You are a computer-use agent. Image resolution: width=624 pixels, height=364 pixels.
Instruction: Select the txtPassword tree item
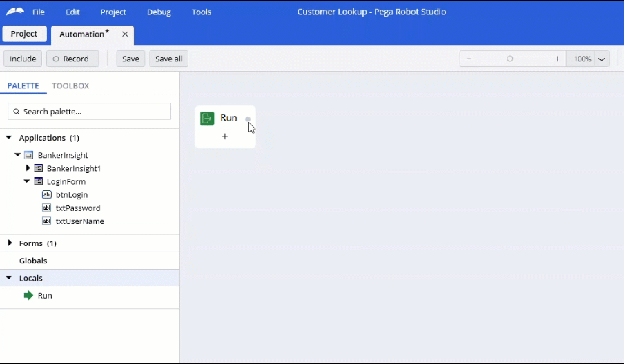tap(78, 208)
